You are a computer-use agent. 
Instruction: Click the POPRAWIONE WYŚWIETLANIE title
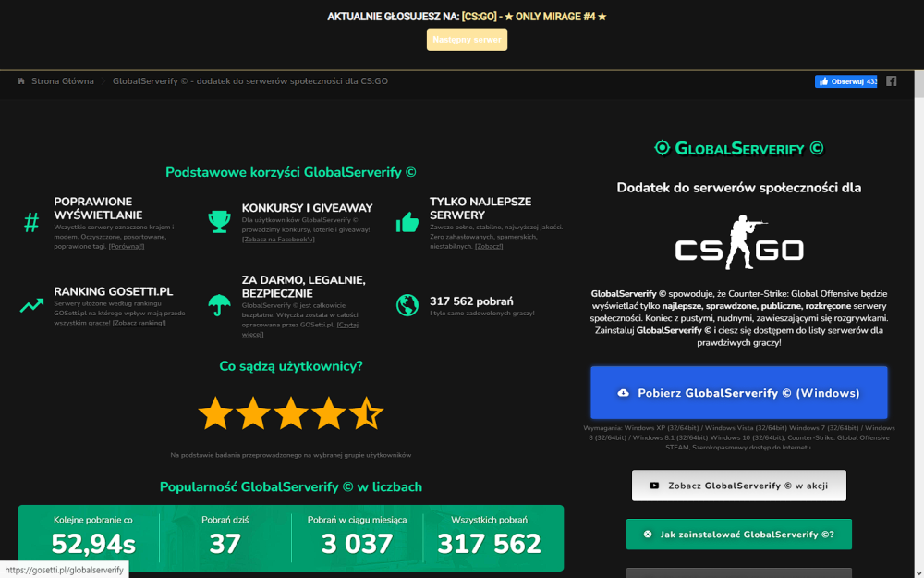coord(98,208)
